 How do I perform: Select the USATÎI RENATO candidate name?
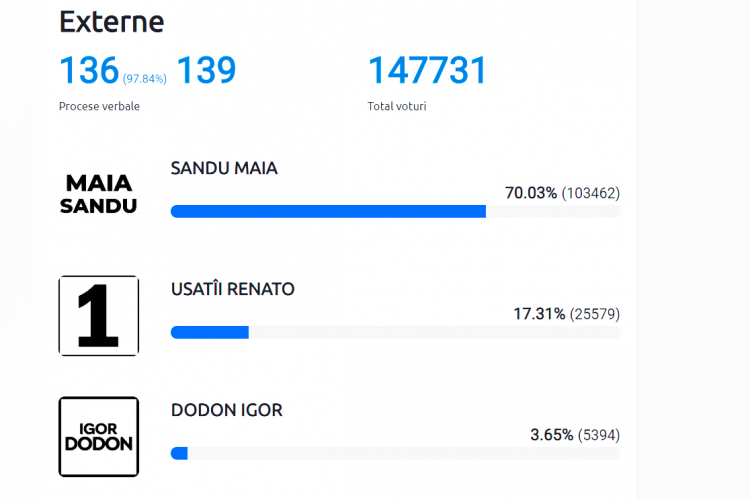point(232,289)
